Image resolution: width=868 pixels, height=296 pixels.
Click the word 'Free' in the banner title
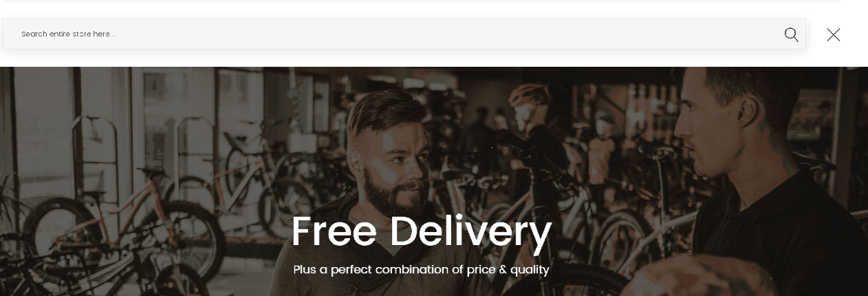pos(334,231)
